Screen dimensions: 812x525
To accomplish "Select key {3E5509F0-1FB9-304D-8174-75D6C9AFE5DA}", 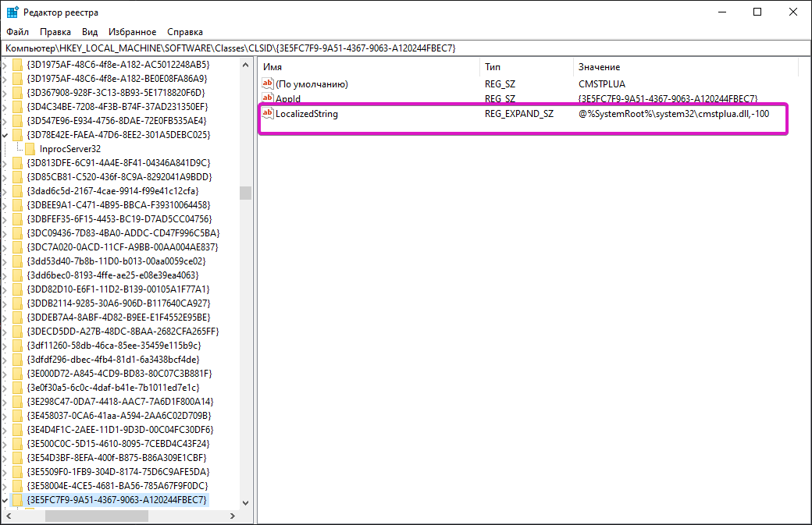I will tap(118, 472).
